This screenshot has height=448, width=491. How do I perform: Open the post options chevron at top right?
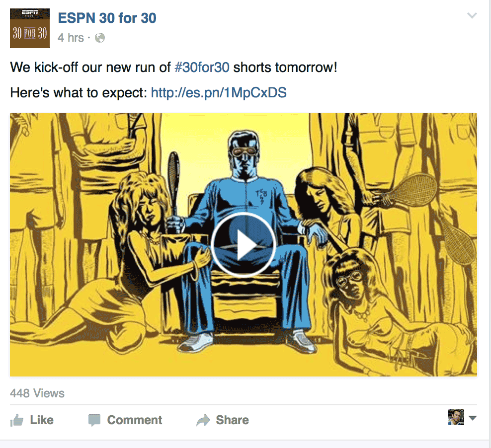pos(472,15)
